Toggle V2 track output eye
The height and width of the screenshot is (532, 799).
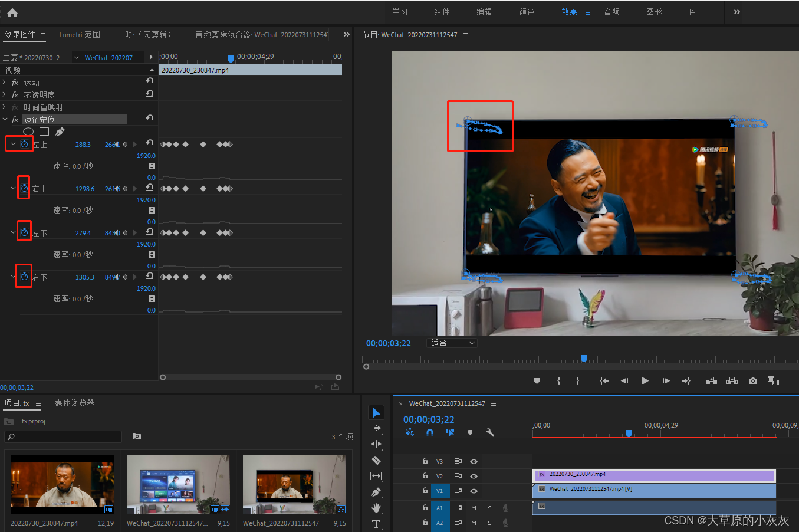point(474,476)
